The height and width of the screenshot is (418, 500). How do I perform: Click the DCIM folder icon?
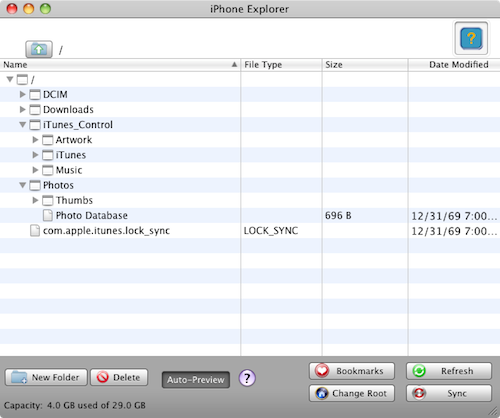tap(35, 95)
